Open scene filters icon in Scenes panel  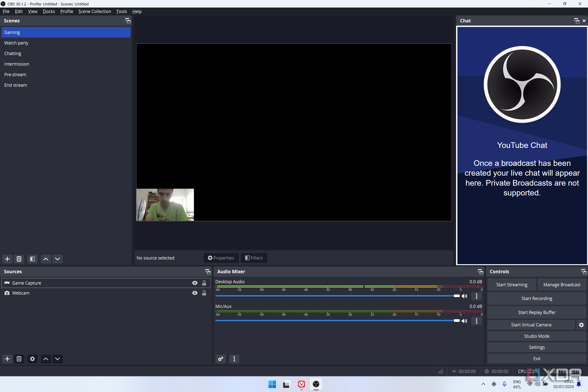32,259
